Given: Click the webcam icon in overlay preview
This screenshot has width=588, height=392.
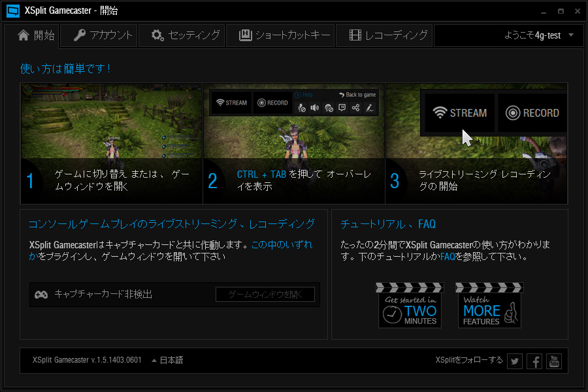Looking at the screenshot, I should coord(329,108).
